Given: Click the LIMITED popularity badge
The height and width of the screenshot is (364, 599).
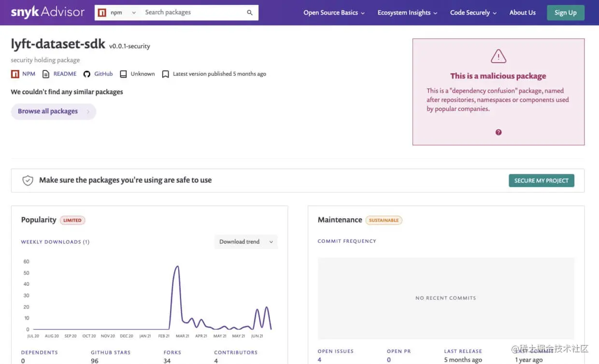Looking at the screenshot, I should coord(72,220).
